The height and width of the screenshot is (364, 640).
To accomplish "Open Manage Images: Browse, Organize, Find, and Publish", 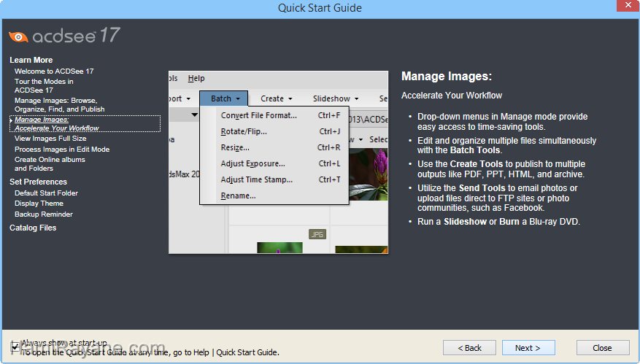I will tap(60, 105).
